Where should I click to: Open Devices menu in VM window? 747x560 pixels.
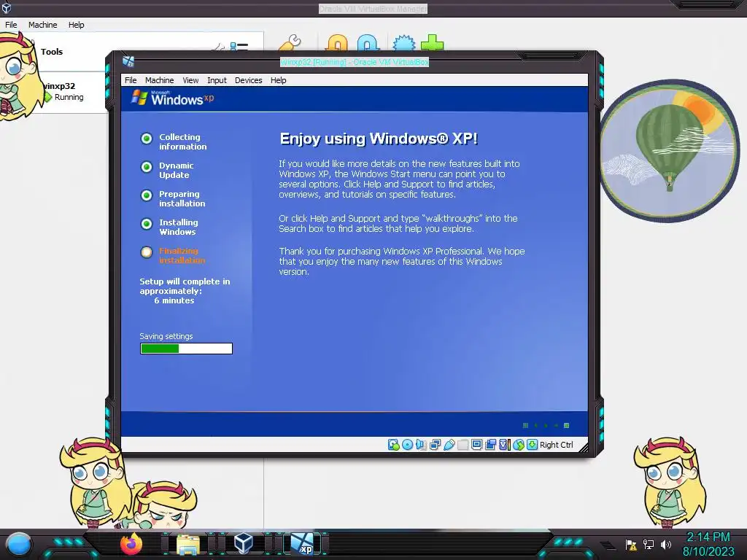pos(248,80)
